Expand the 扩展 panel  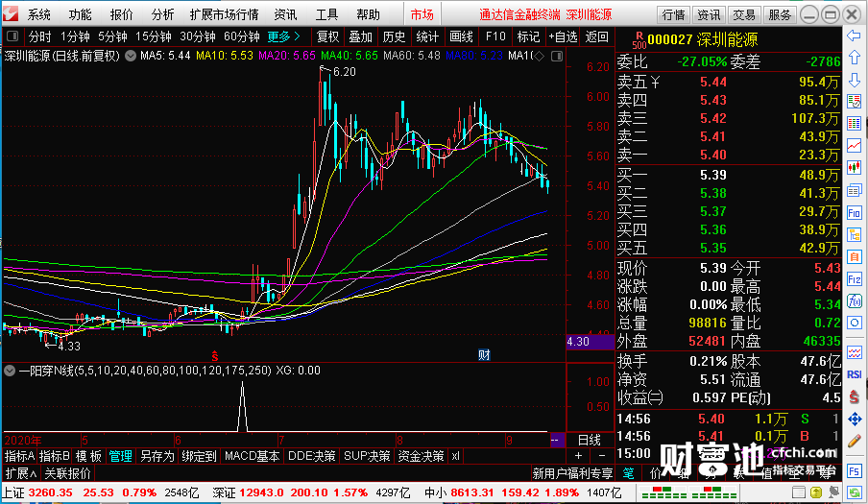[x=20, y=473]
